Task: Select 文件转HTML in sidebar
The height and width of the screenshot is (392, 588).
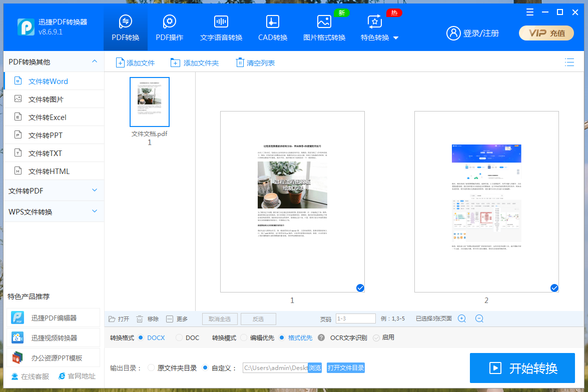Action: point(54,171)
